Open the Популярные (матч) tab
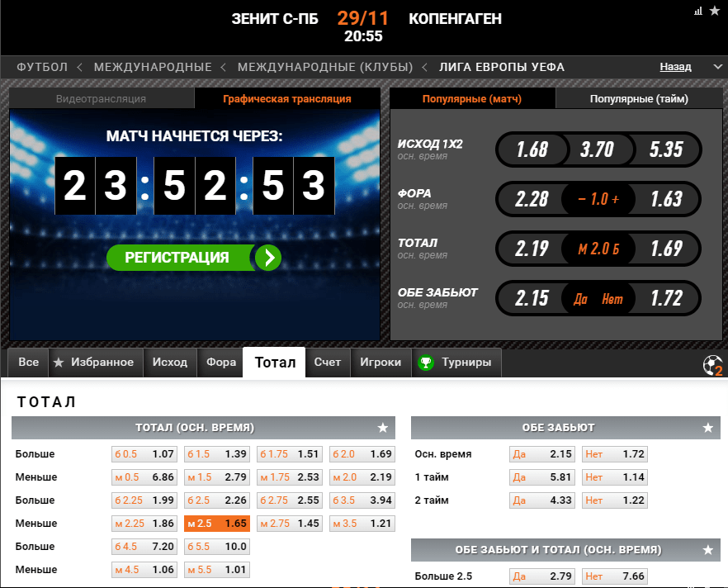Screen dimensions: 728x588 click(x=472, y=98)
